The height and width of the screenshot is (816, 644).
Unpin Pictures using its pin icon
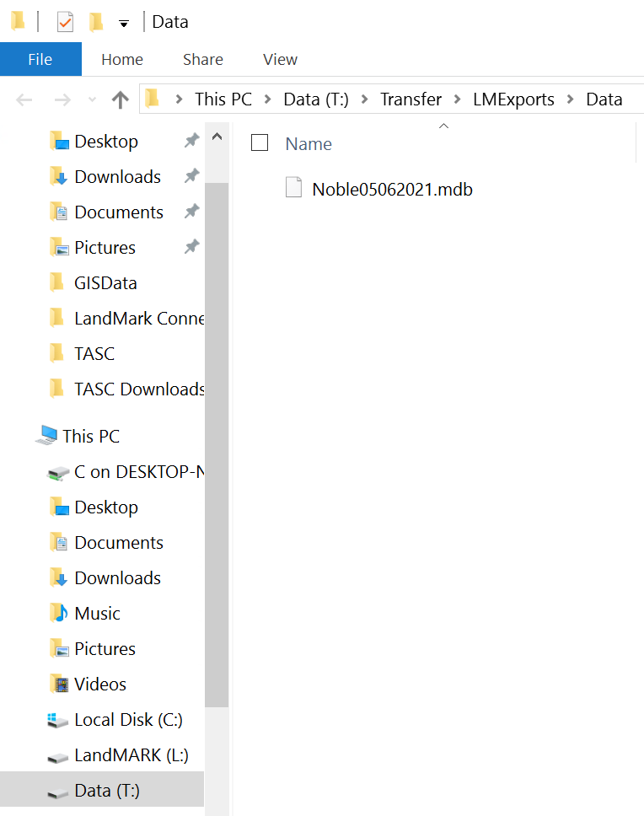[x=192, y=246]
